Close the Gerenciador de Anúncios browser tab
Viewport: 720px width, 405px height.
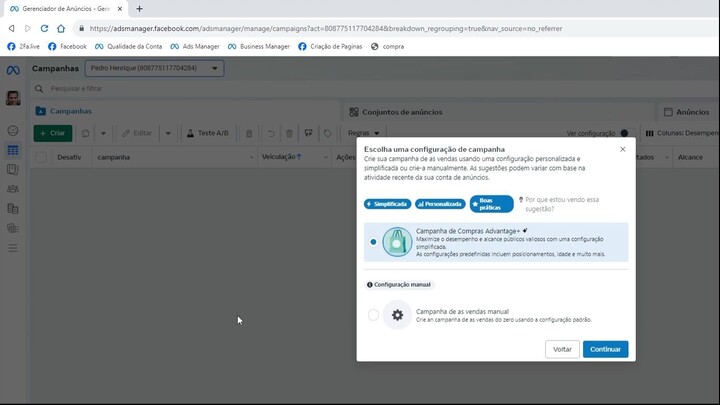(x=120, y=9)
